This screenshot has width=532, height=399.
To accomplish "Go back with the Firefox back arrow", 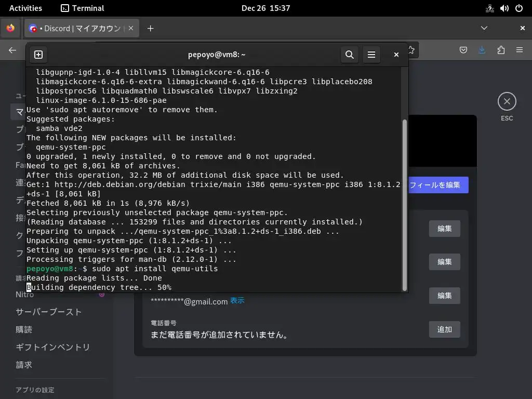I will tap(12, 50).
